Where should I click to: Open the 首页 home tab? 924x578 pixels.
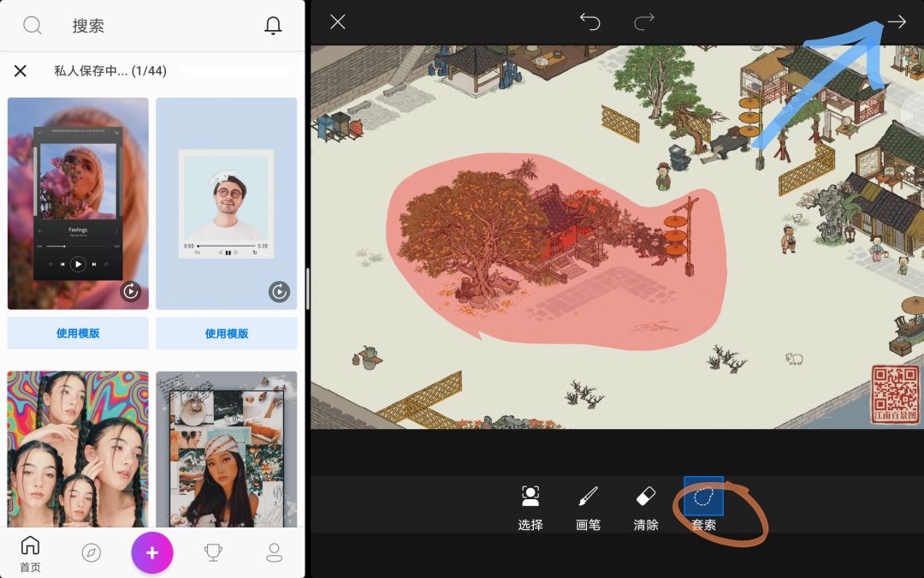(x=30, y=553)
